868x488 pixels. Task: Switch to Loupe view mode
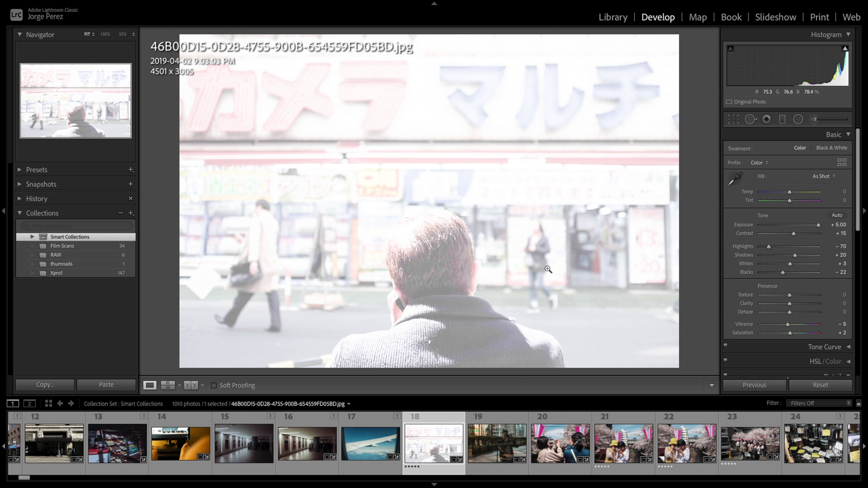pyautogui.click(x=150, y=385)
